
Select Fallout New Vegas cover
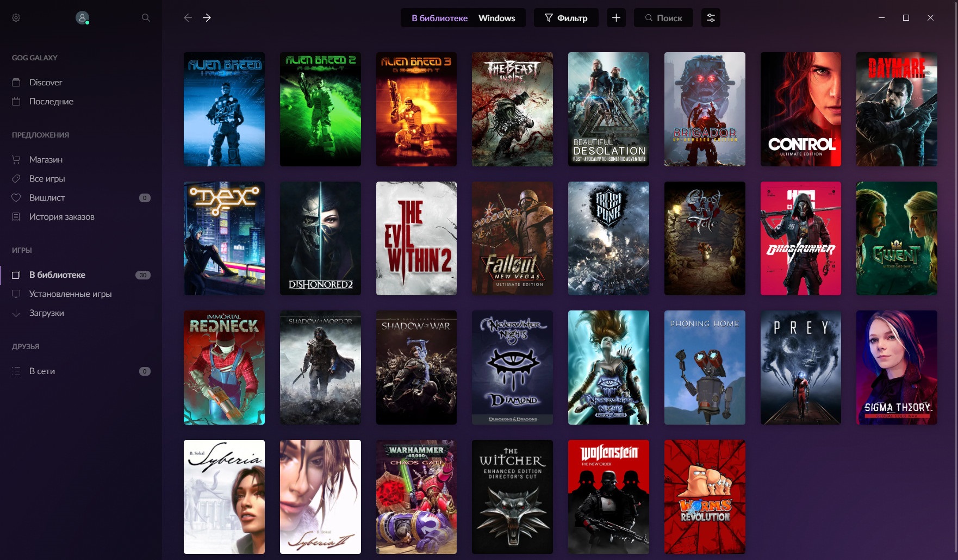[x=512, y=238]
